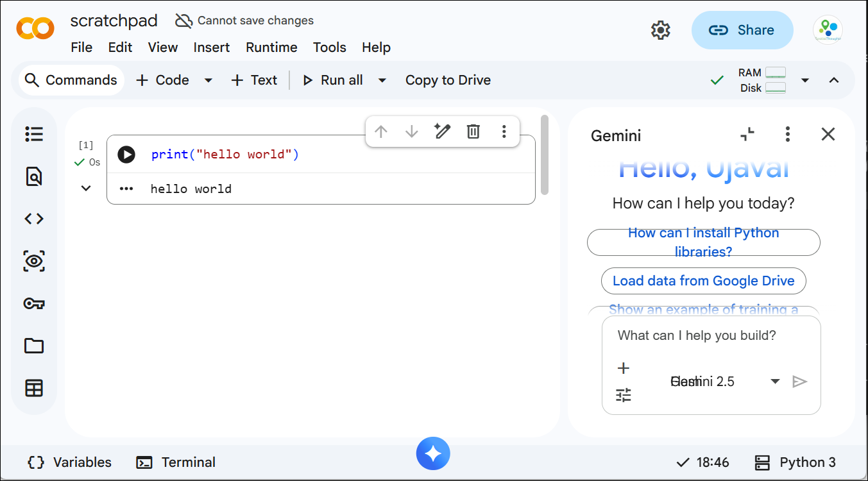Open cell more options menu

(x=504, y=131)
